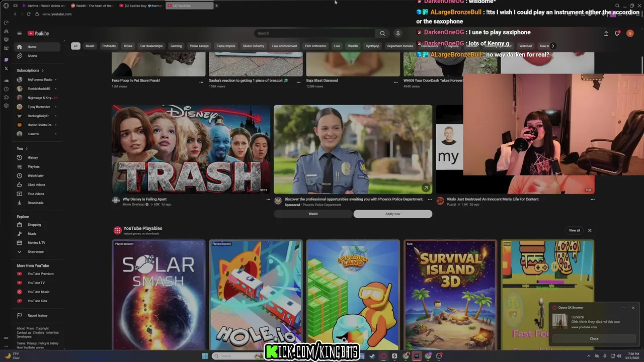This screenshot has width=644, height=362.
Task: Click Watch on the sponsored ad
Action: coord(313,214)
